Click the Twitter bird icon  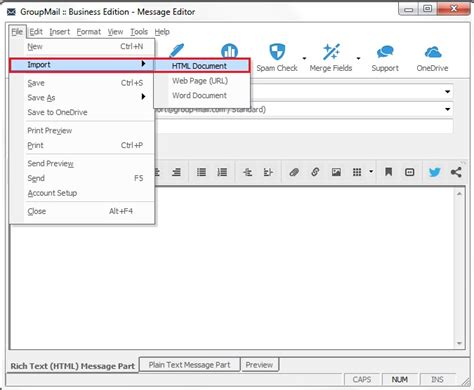[x=434, y=172]
